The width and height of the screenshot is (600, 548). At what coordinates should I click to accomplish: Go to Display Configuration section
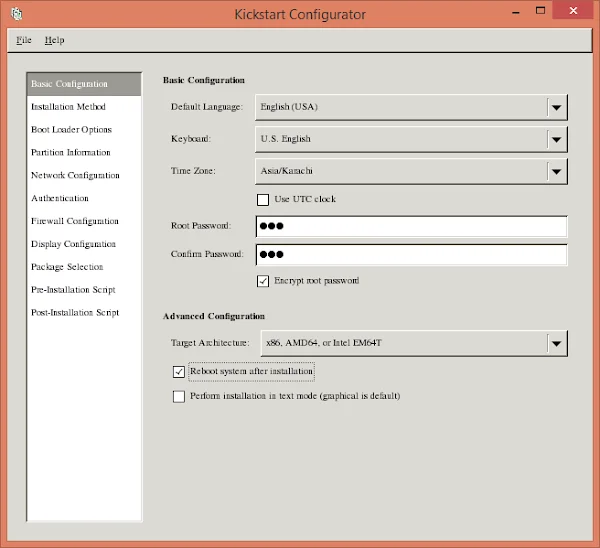tap(84, 244)
